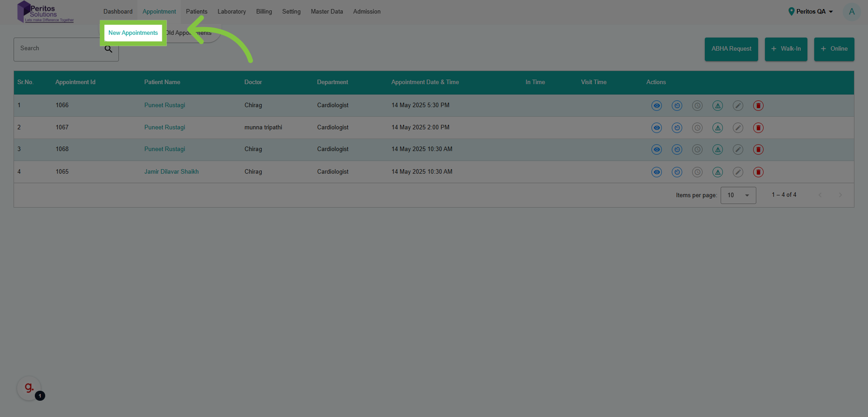
Task: Click the red delete icon for appointment 1067
Action: tap(758, 128)
